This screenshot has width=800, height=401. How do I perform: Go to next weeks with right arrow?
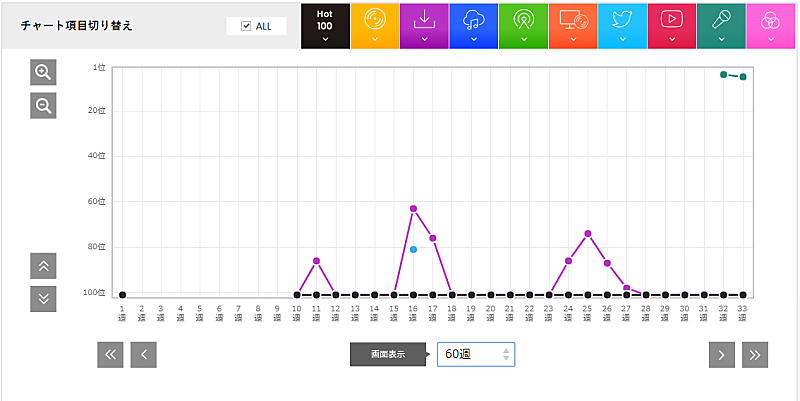[x=722, y=354]
